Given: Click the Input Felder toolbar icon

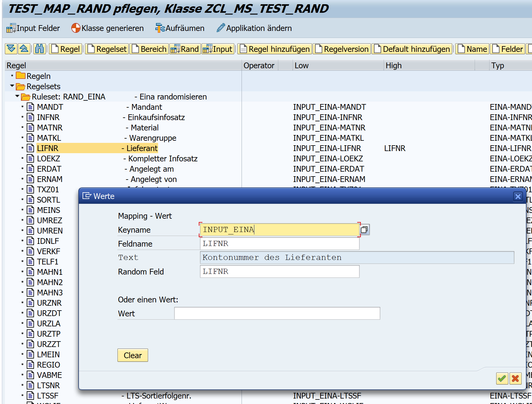Looking at the screenshot, I should tap(11, 28).
